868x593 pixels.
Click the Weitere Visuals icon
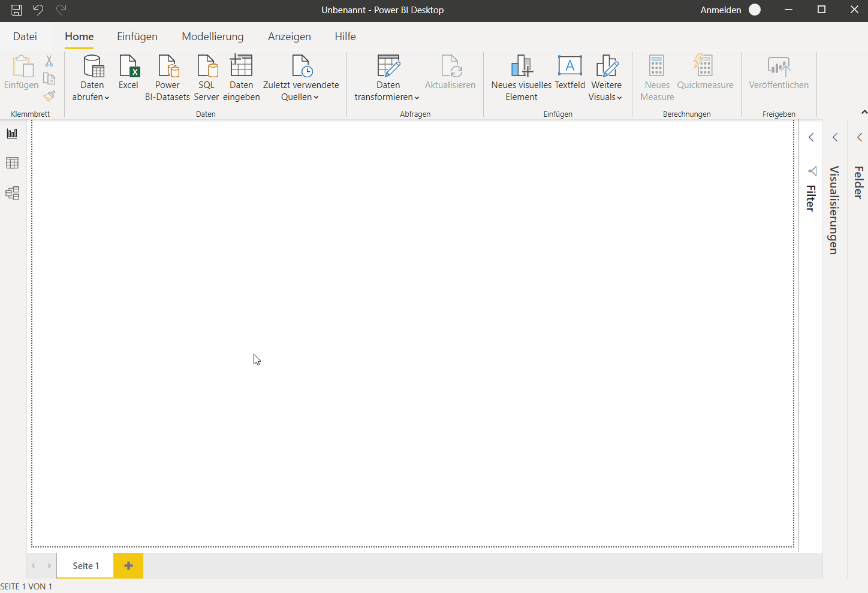pos(607,66)
